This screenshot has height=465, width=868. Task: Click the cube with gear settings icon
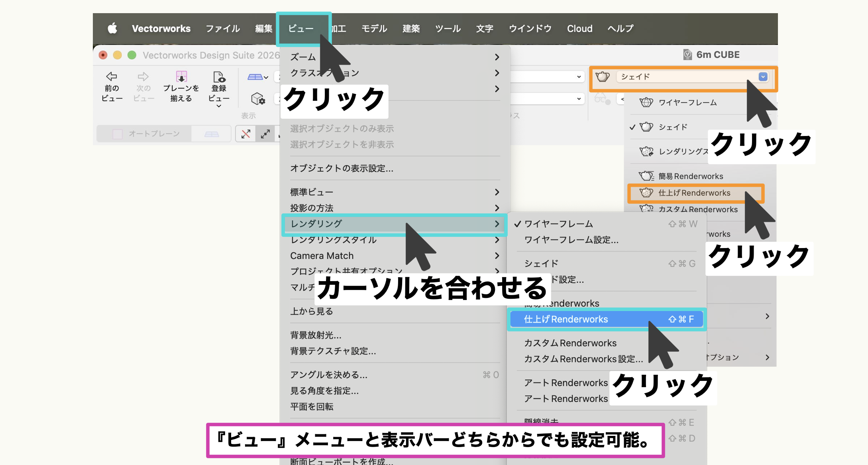pos(258,99)
